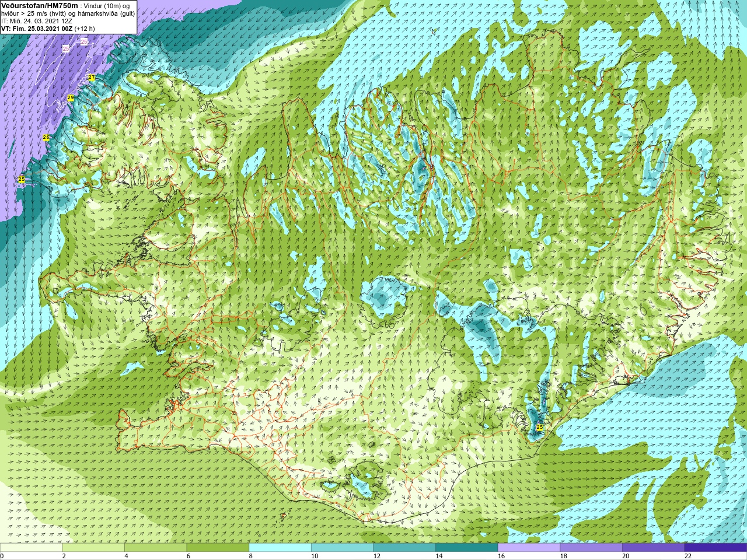Click the legend scale number 12
Image resolution: width=747 pixels, height=560 pixels.
pyautogui.click(x=377, y=556)
